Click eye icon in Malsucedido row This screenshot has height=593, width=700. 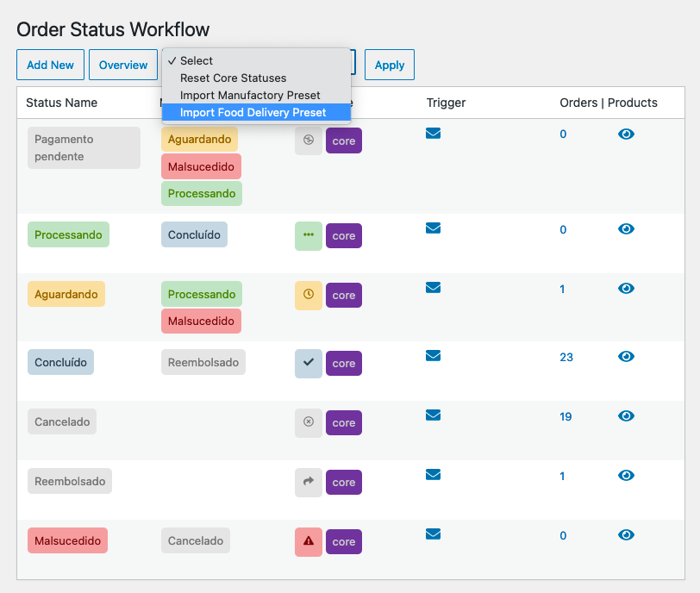[627, 534]
